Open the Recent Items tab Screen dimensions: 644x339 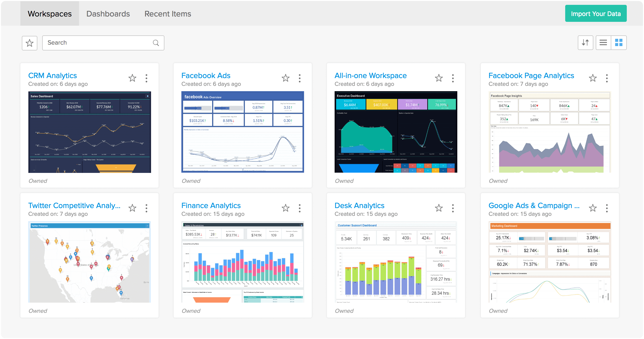coord(168,14)
